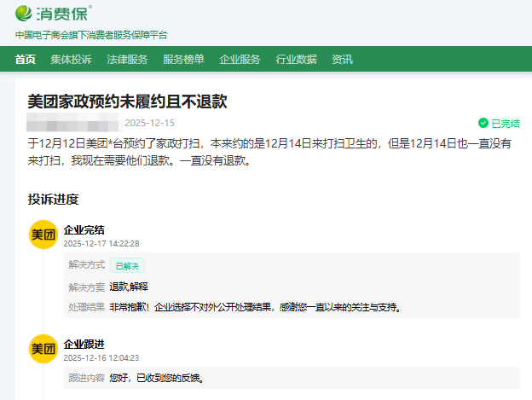Open 企业服务 in the navigation bar
The height and width of the screenshot is (400, 532).
pyautogui.click(x=240, y=60)
